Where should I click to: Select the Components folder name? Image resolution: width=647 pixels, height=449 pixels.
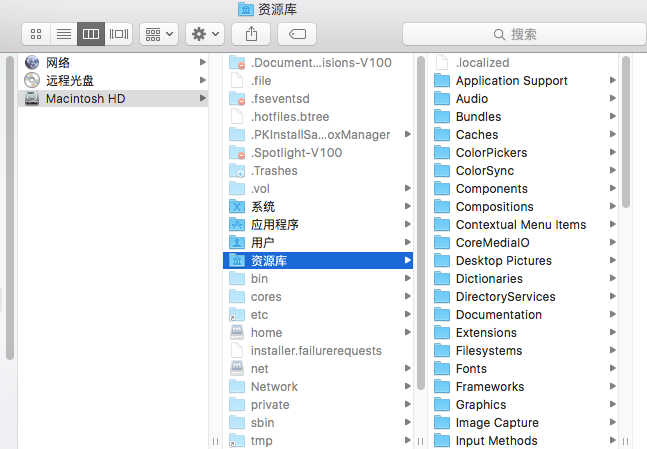pyautogui.click(x=492, y=189)
